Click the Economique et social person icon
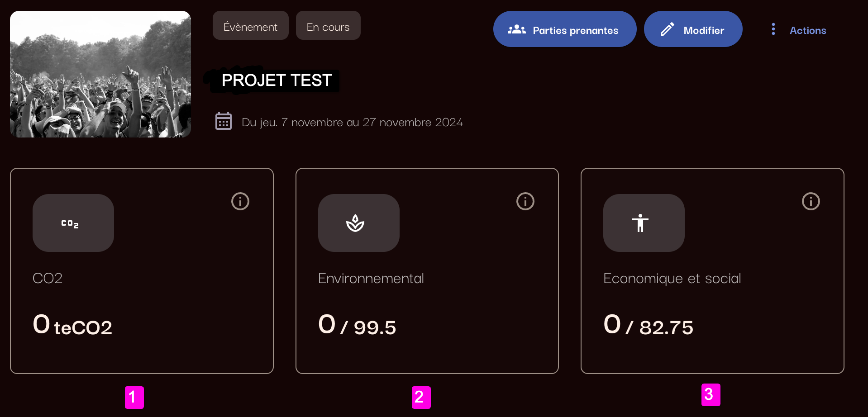The image size is (868, 417). 643,223
